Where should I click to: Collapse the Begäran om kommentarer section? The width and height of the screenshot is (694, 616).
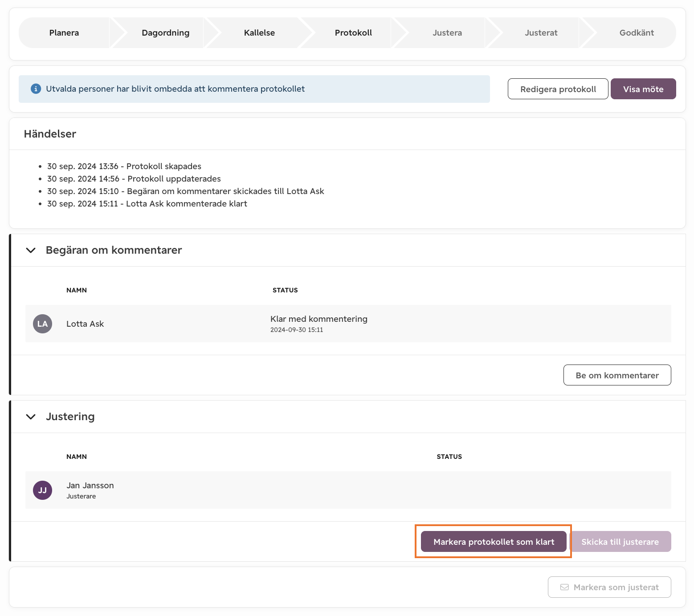31,250
